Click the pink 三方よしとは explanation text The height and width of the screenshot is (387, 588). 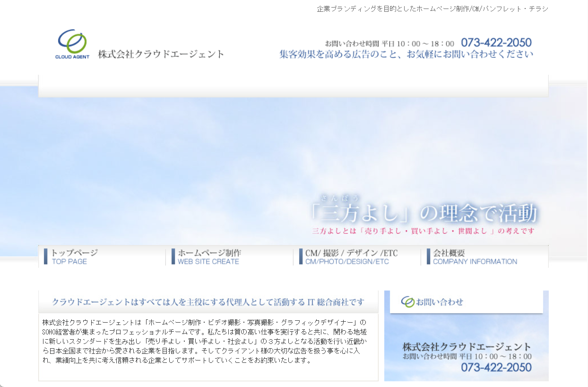point(423,231)
